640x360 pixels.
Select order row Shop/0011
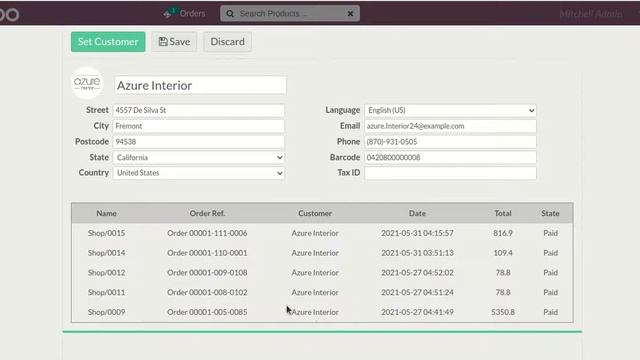click(x=322, y=292)
